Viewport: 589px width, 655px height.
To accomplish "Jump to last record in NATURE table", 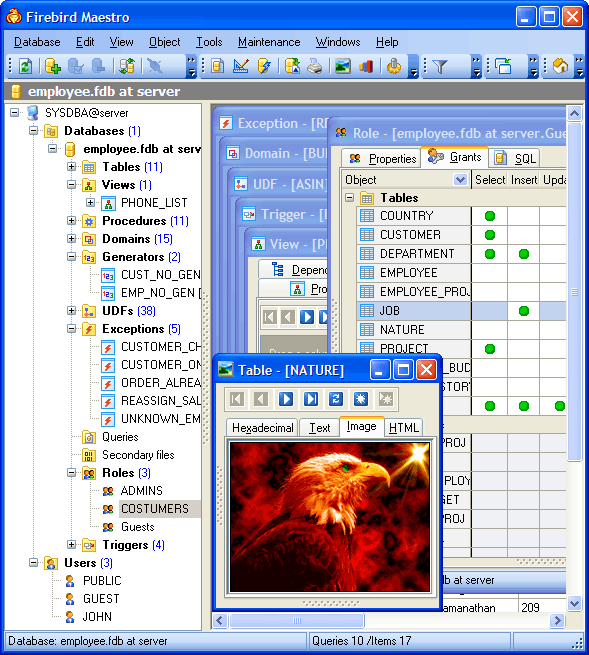I will 311,399.
